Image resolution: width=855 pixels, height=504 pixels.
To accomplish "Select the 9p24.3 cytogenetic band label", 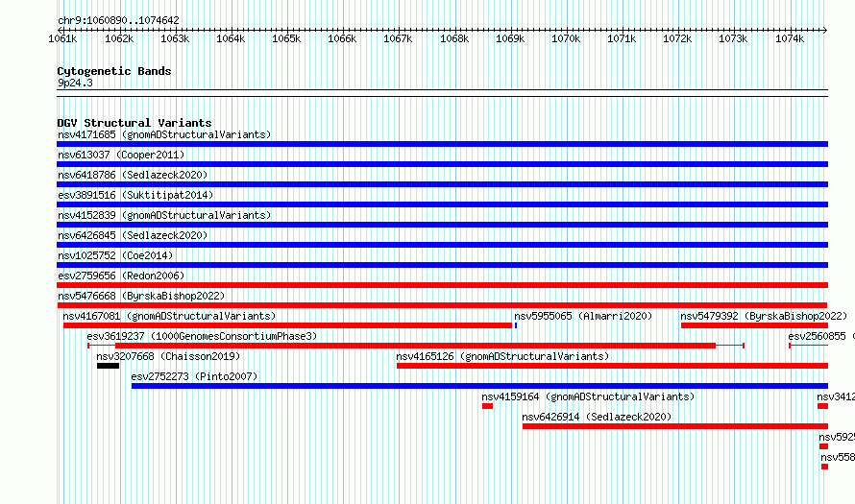I will point(75,83).
